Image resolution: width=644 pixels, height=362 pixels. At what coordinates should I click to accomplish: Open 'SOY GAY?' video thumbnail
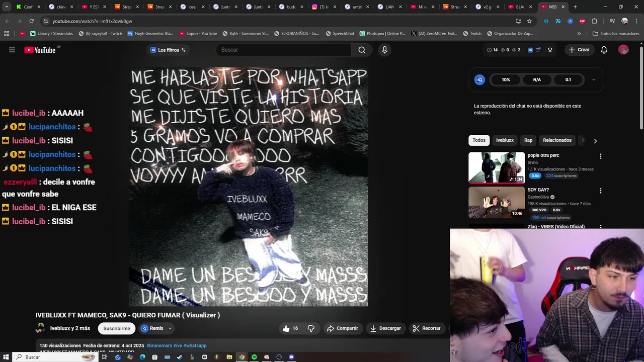tap(497, 202)
